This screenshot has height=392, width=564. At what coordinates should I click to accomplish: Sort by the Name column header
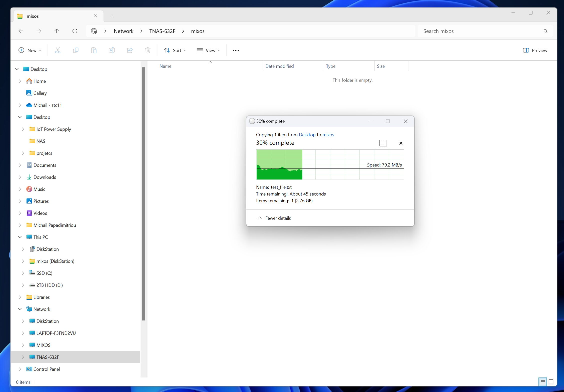pyautogui.click(x=210, y=66)
